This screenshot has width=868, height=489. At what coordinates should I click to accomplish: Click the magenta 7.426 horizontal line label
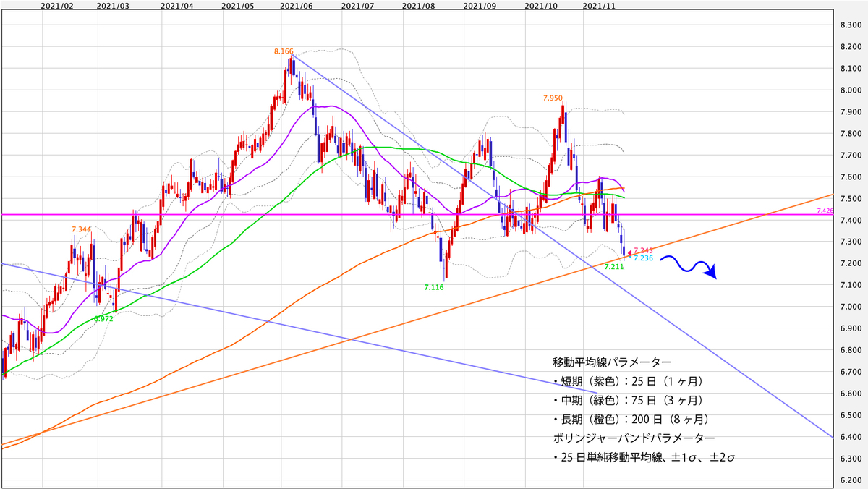click(825, 211)
